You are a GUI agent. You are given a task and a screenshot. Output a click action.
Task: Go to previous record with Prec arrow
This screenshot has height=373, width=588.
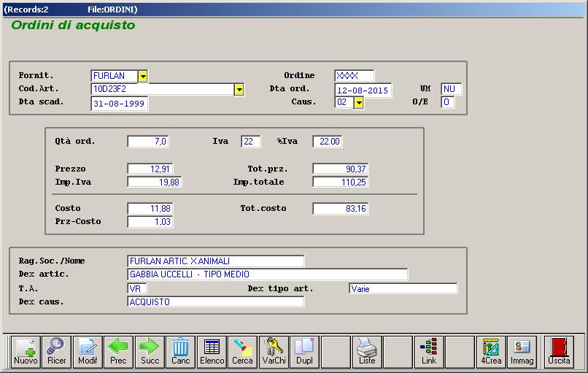pyautogui.click(x=118, y=352)
